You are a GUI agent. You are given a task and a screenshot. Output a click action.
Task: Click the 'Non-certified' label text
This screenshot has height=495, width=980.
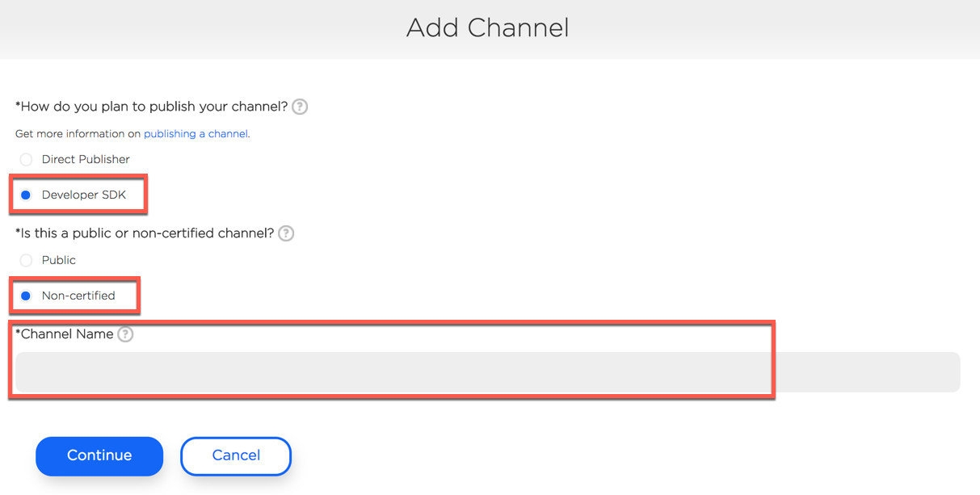click(x=78, y=296)
